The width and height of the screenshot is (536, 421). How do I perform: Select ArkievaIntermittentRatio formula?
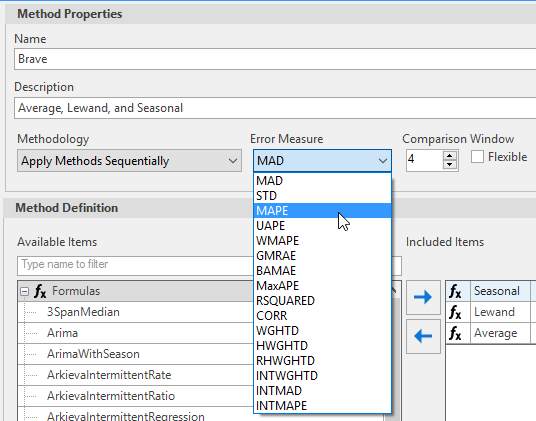click(111, 396)
